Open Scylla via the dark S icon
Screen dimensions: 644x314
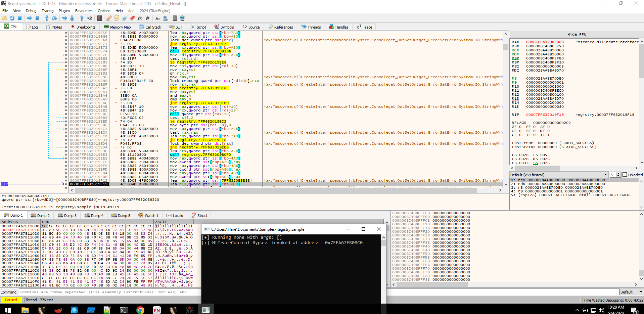(x=99, y=18)
